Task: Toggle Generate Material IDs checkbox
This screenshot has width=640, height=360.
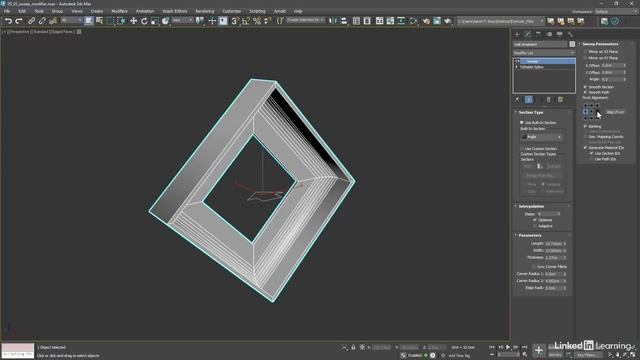Action: click(x=585, y=147)
